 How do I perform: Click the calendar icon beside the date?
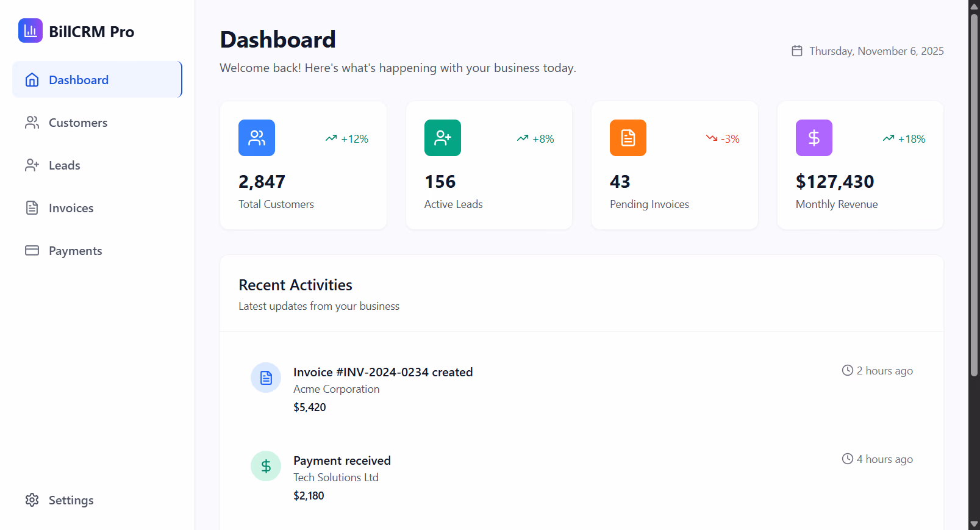797,51
